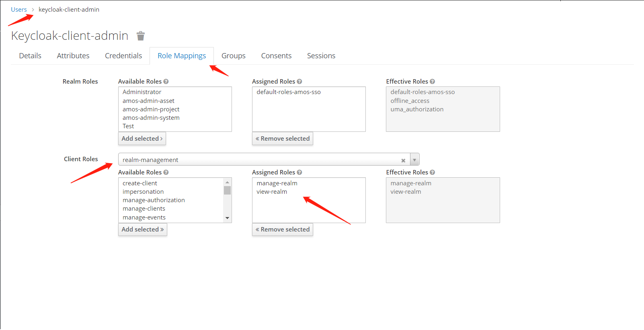Open the Credentials tab
The width and height of the screenshot is (644, 330).
123,56
